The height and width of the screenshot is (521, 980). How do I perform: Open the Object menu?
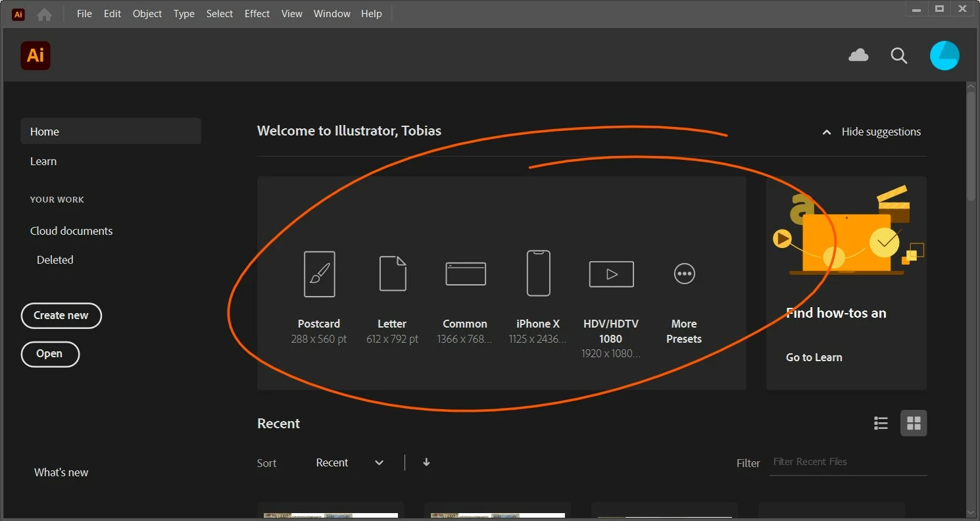[147, 14]
